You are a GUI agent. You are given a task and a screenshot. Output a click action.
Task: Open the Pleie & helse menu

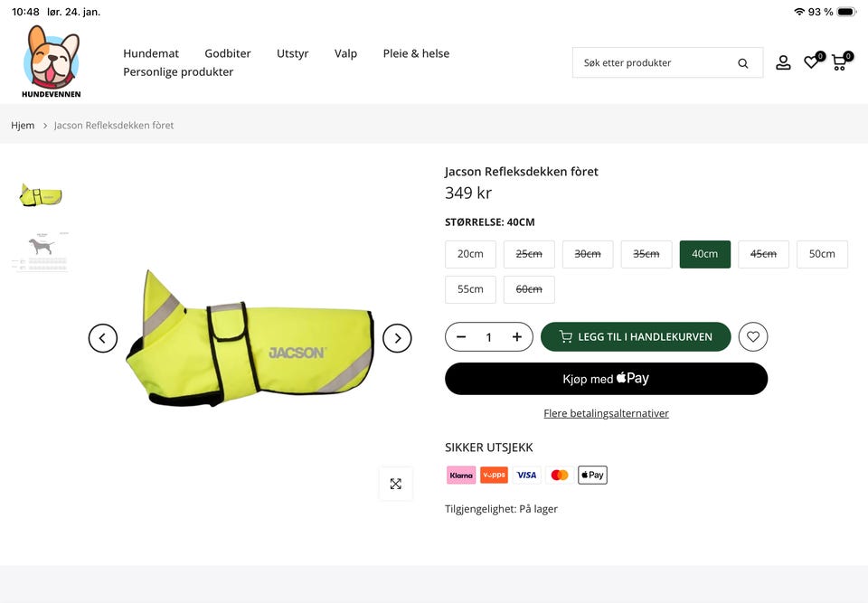[416, 53]
